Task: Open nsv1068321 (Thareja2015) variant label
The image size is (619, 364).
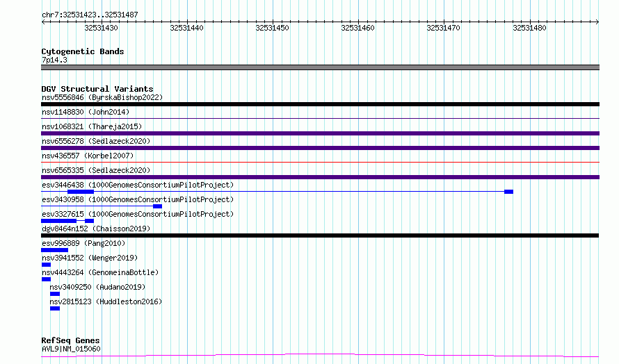Action: point(92,126)
